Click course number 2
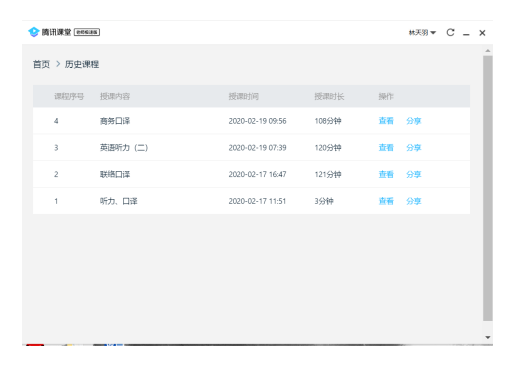 tap(56, 174)
